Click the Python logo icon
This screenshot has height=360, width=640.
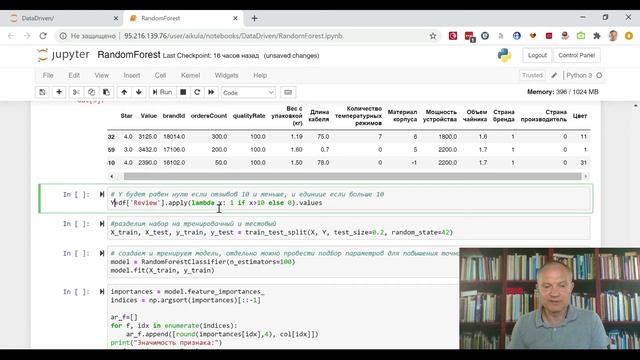504,55
